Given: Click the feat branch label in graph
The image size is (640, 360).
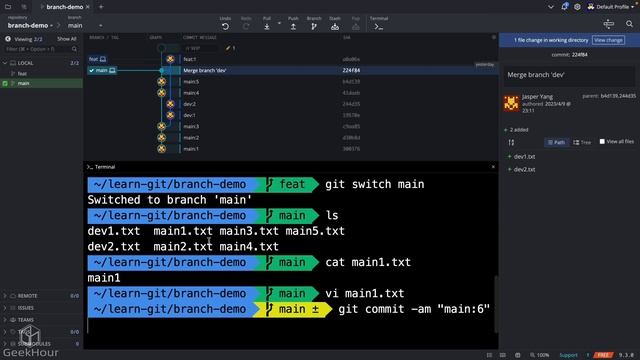Looking at the screenshot, I should click(98, 59).
